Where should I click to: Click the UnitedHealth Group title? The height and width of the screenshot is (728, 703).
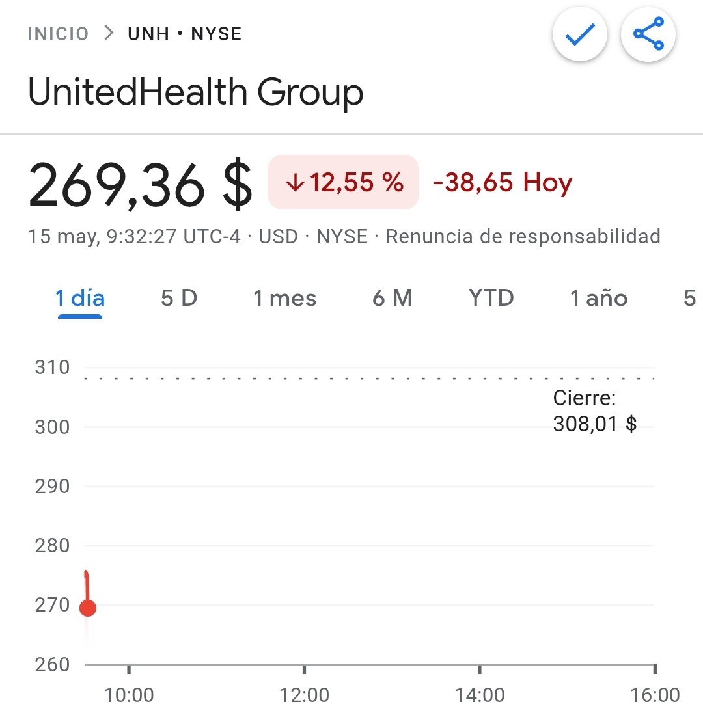coord(196,92)
